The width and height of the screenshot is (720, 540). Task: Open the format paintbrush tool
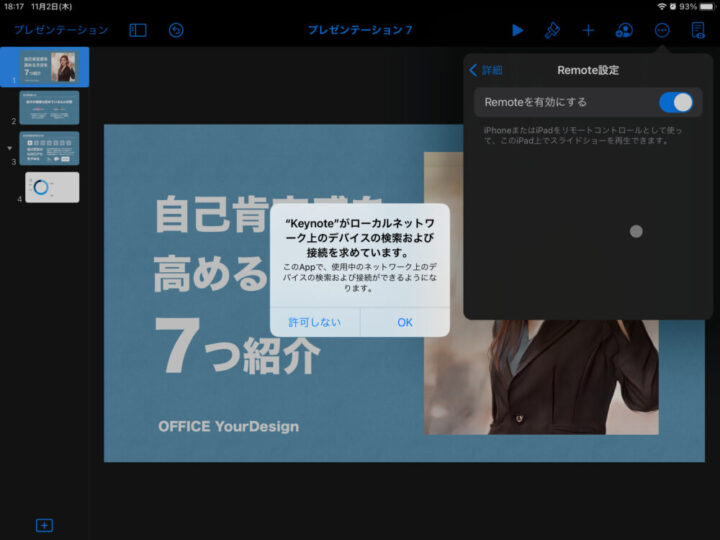(552, 30)
